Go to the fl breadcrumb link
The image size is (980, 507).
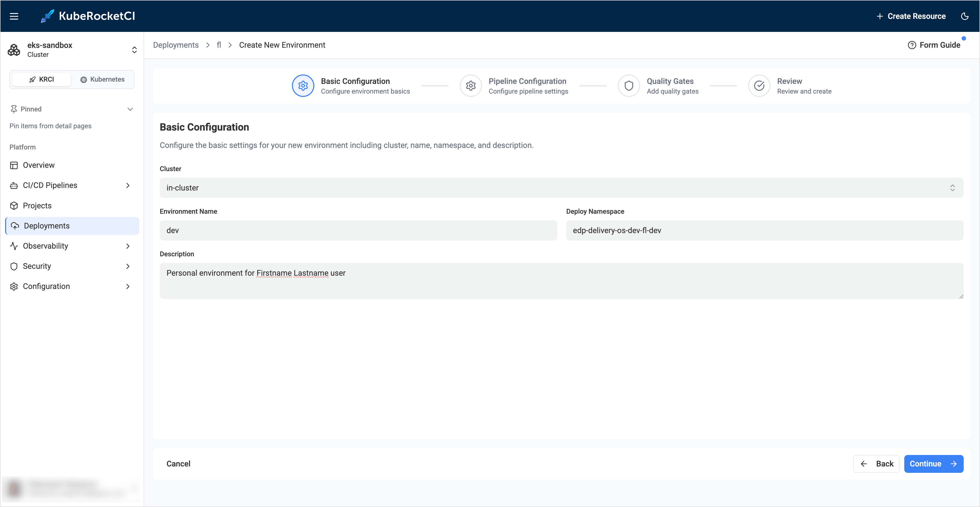tap(219, 45)
